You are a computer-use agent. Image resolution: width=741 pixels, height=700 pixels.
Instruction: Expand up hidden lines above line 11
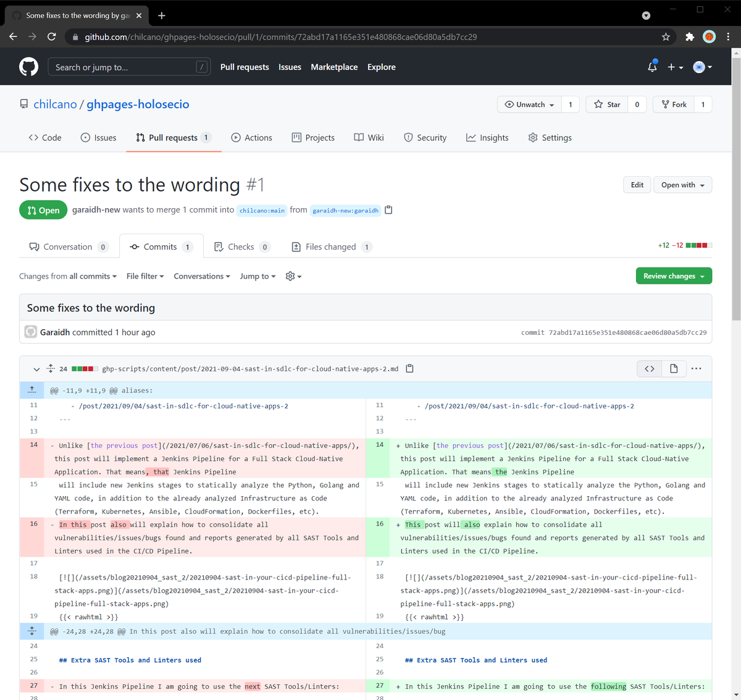[32, 390]
